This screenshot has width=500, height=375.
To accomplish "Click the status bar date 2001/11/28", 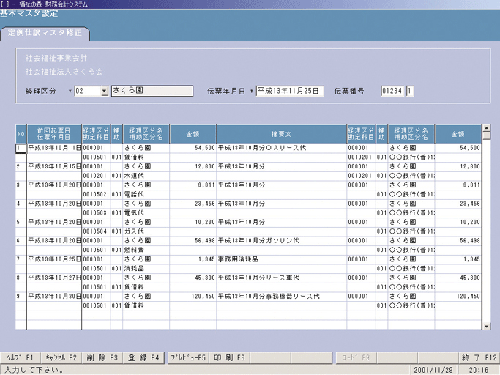I will (433, 370).
